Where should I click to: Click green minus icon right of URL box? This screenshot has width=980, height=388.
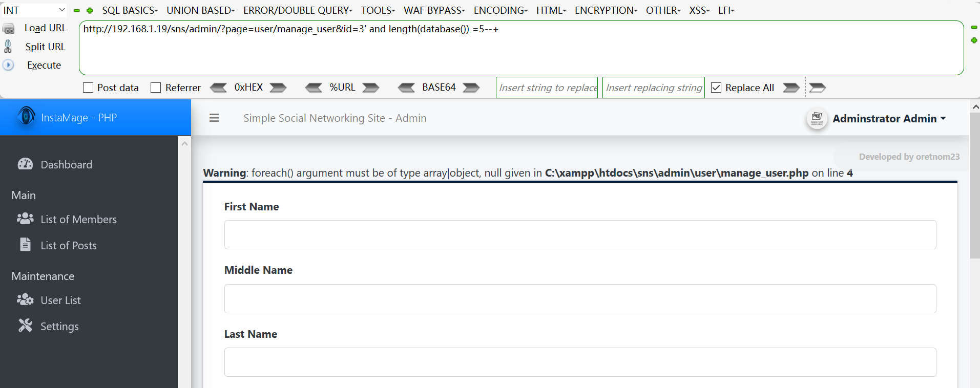point(974,27)
